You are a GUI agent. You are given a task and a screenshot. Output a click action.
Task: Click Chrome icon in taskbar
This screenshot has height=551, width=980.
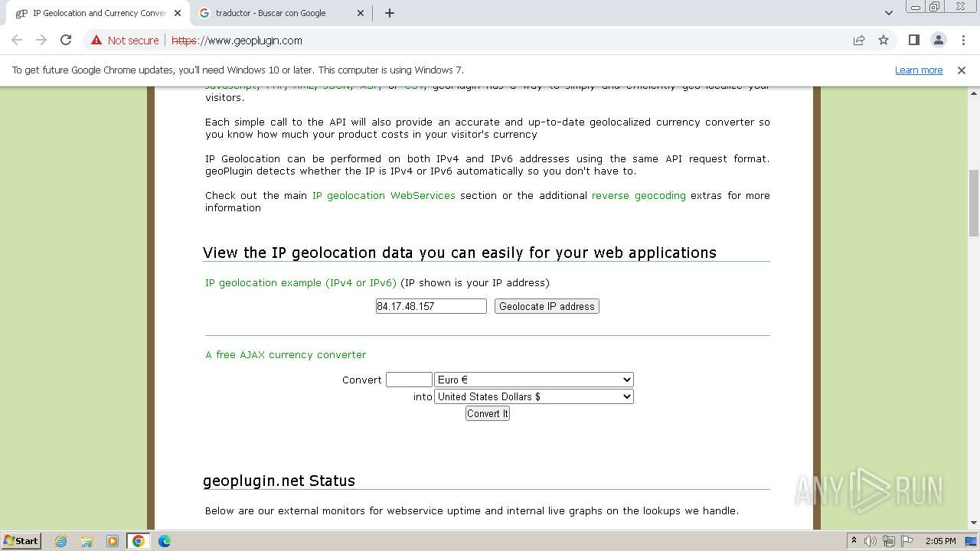139,541
